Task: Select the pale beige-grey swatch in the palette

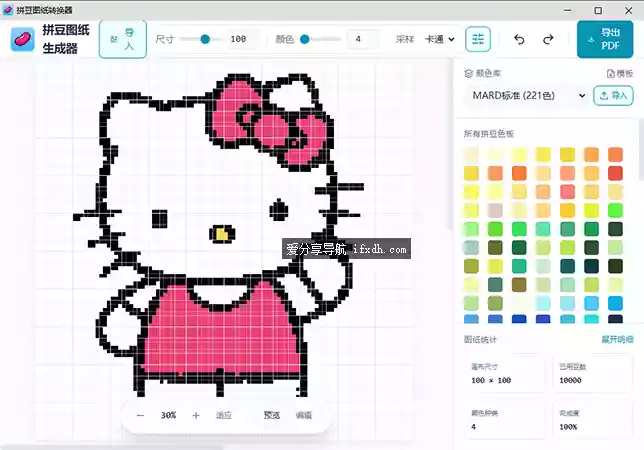Action: point(495,210)
